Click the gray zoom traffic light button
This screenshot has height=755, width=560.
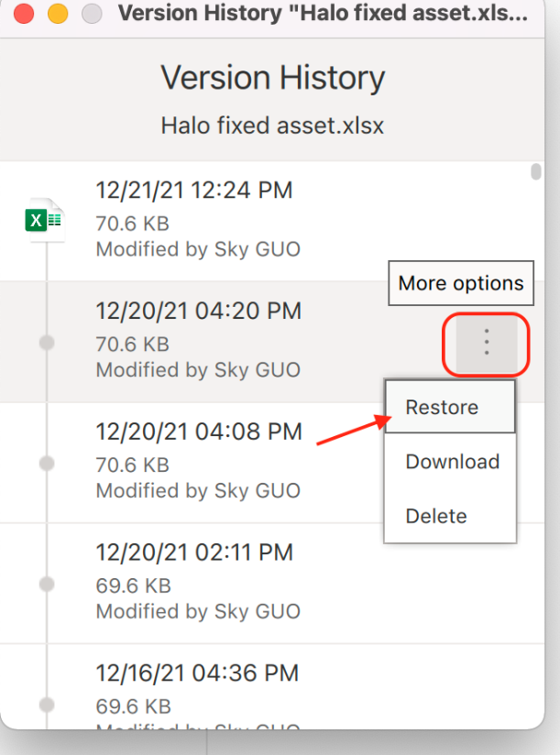click(x=90, y=14)
